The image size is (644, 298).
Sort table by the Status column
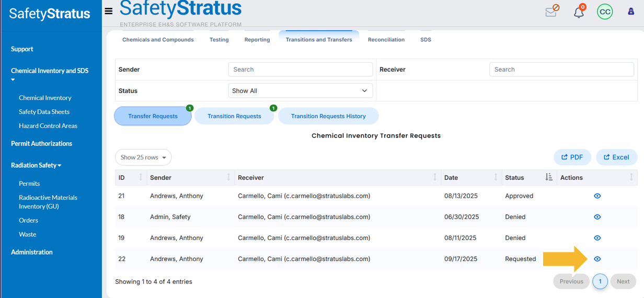[x=529, y=178]
